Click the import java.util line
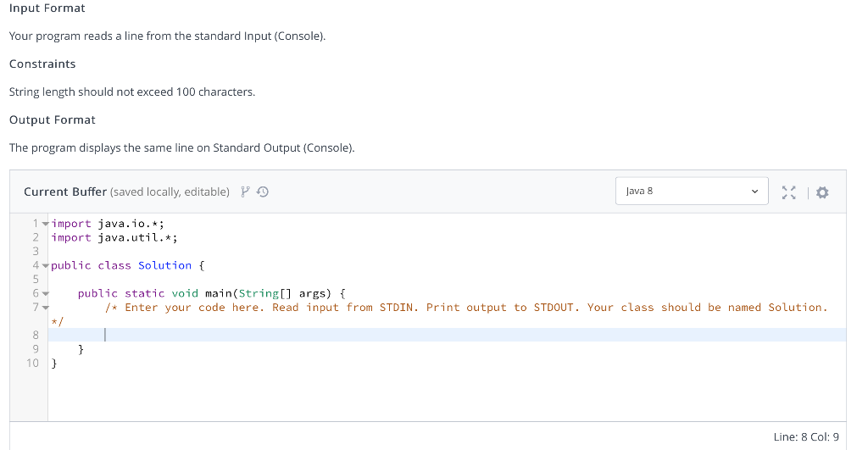 [114, 237]
